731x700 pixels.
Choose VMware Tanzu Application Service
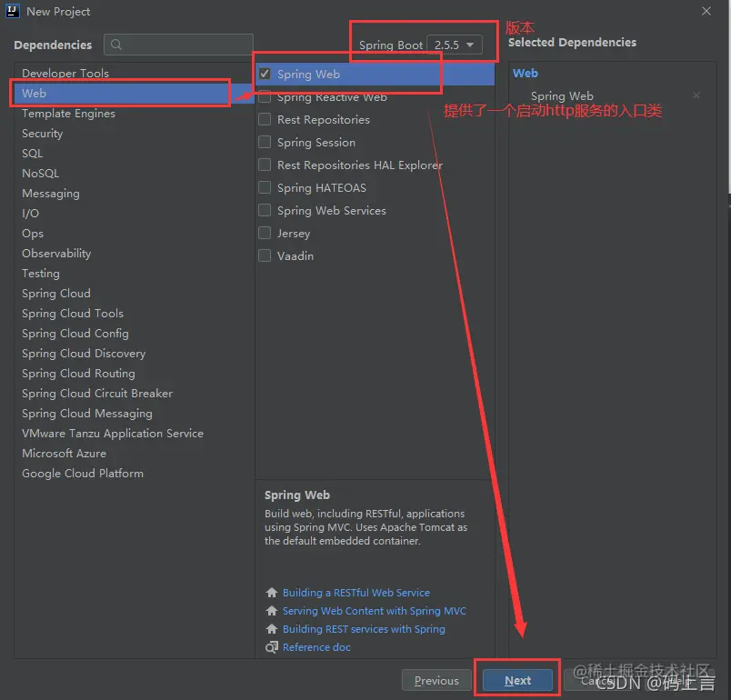pyautogui.click(x=134, y=434)
